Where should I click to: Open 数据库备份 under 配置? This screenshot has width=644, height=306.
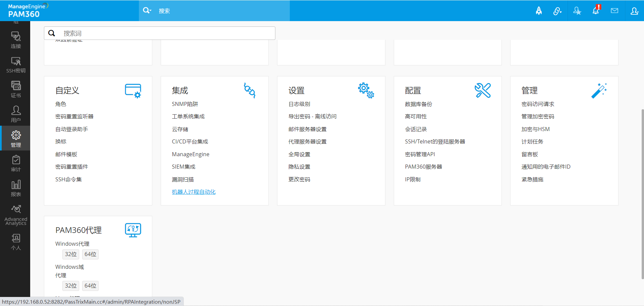click(x=418, y=104)
